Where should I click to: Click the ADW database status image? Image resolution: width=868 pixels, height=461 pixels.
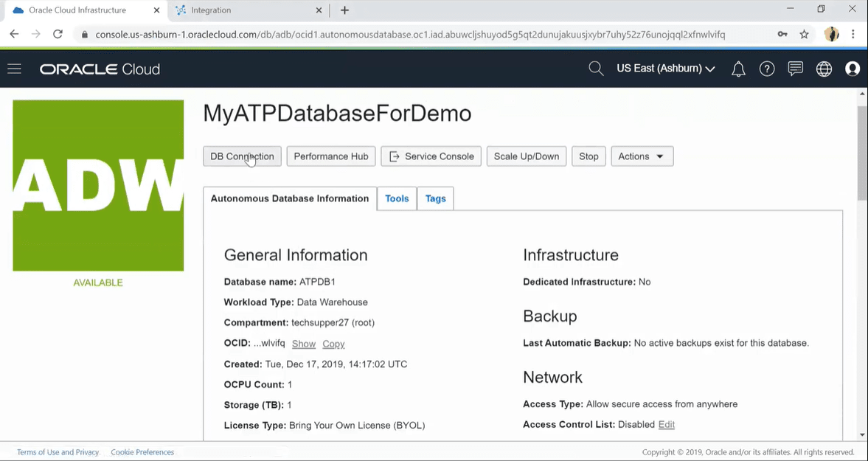[98, 185]
